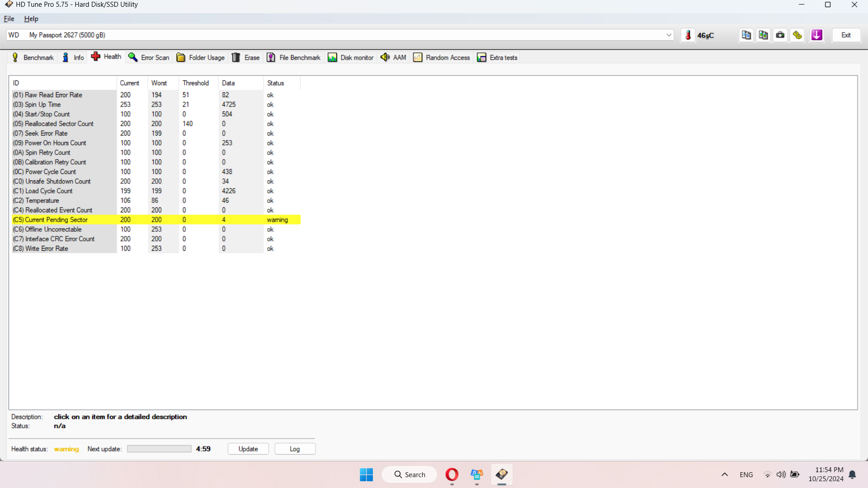Click the thermometer temperature icon

point(688,35)
